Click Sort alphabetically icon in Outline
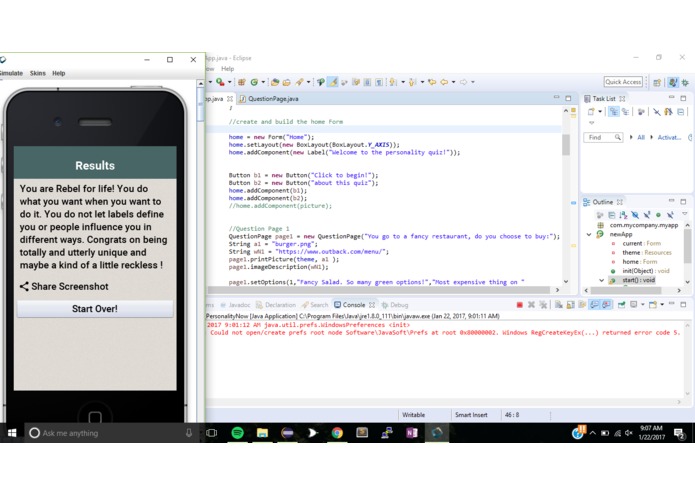The image size is (695, 494). [x=623, y=215]
